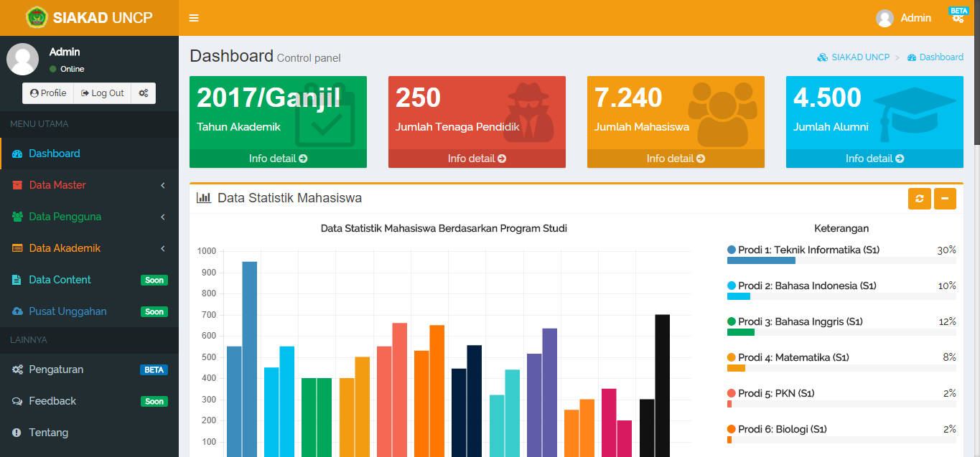Screen dimensions: 980x457
Task: Click the Log Out button
Action: (x=103, y=93)
